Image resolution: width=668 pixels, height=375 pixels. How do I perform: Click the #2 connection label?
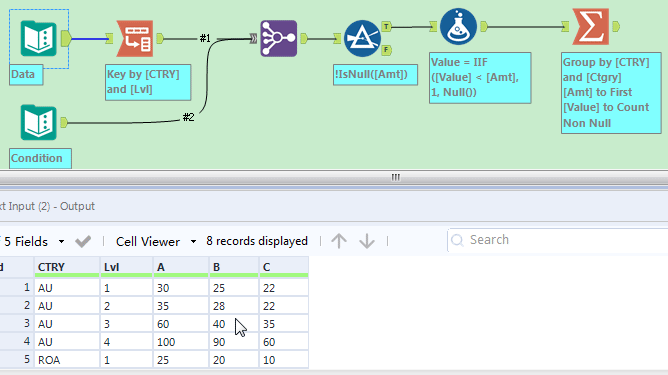point(188,117)
